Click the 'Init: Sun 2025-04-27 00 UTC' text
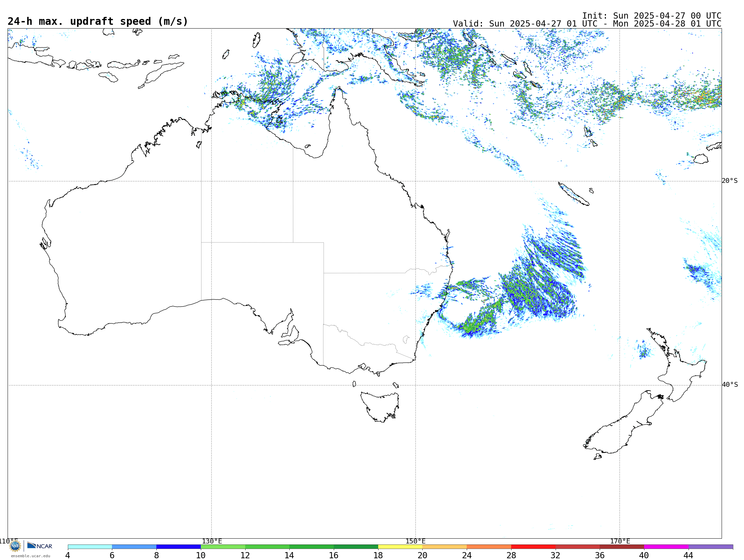 (x=652, y=16)
